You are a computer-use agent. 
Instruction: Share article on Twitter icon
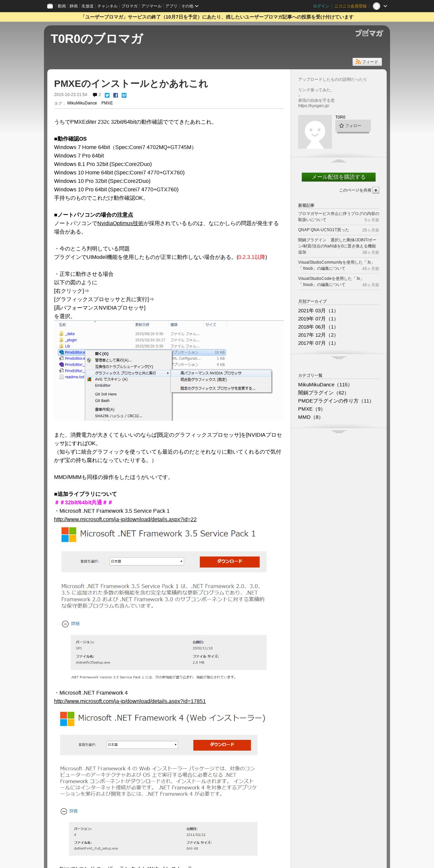tap(107, 95)
